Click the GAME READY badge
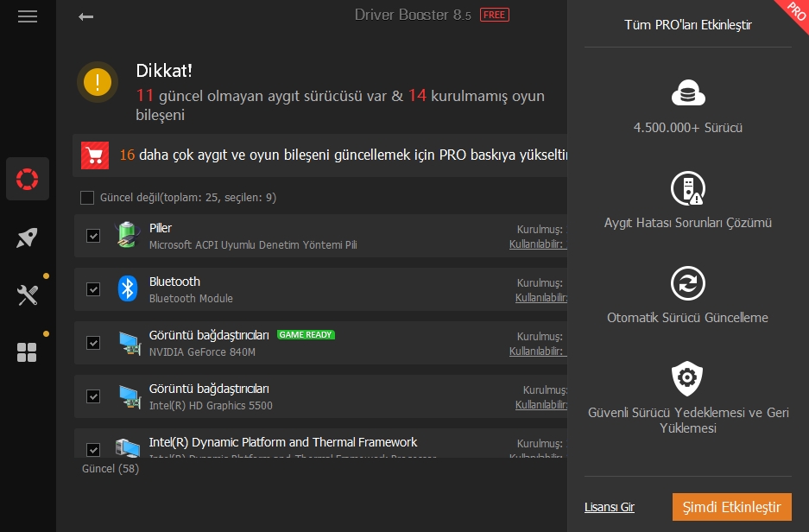 click(306, 335)
